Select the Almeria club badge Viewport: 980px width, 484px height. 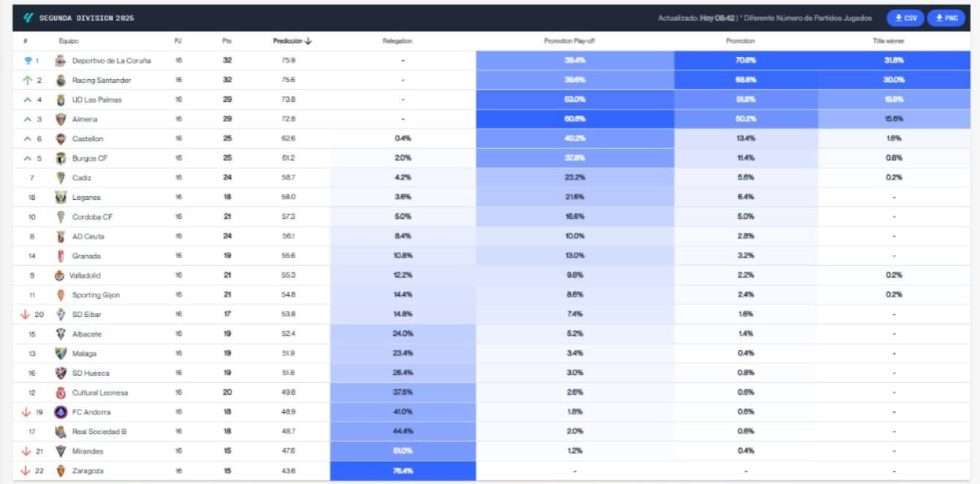pos(60,119)
